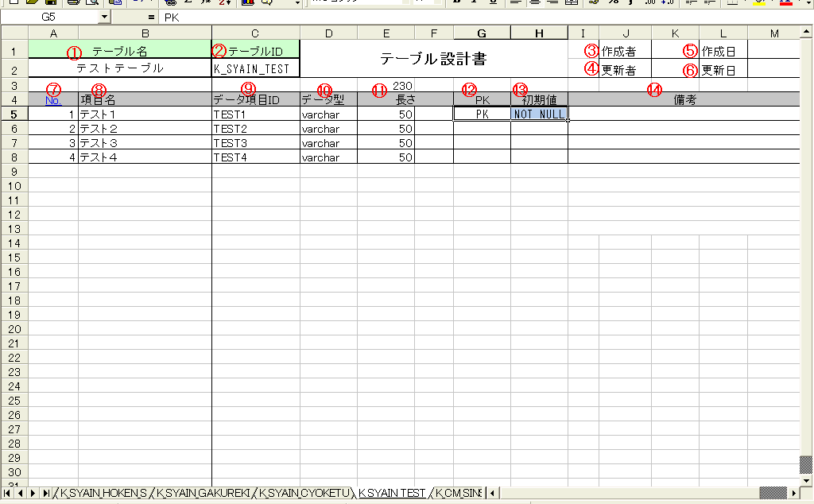814x504 pixels.
Task: Click the first sheet navigation arrow
Action: pos(8,494)
